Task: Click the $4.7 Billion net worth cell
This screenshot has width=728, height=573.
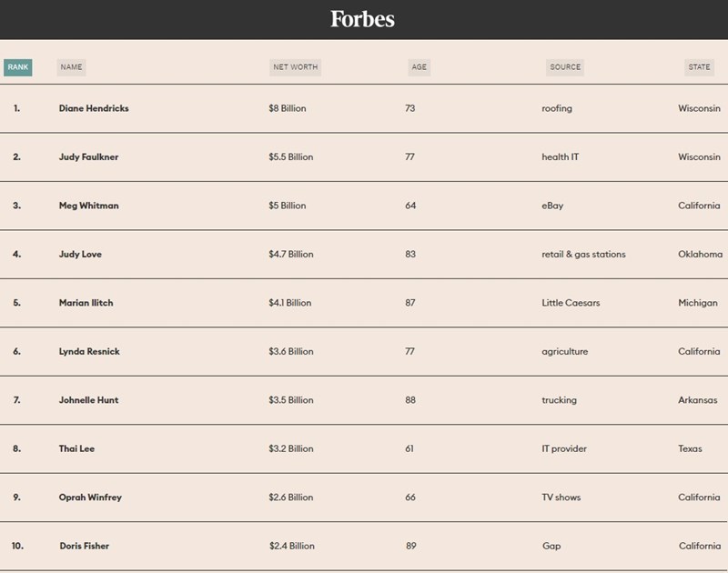Action: coord(291,255)
